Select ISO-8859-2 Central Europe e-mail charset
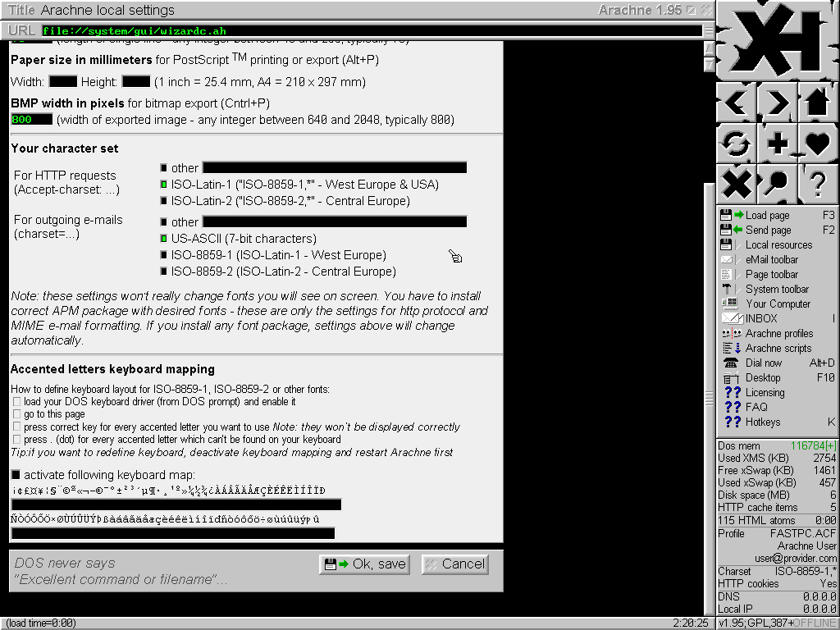840x630 pixels. (x=164, y=272)
